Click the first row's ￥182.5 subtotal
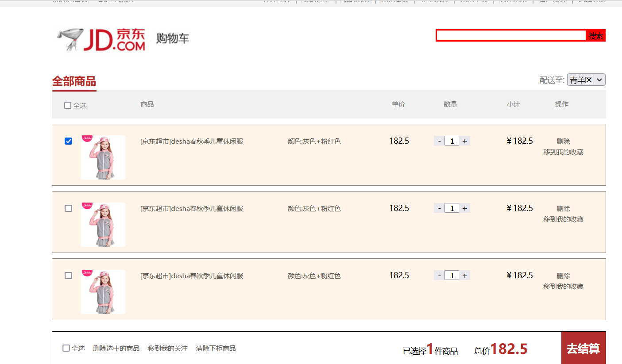The width and height of the screenshot is (622, 364). [x=520, y=141]
